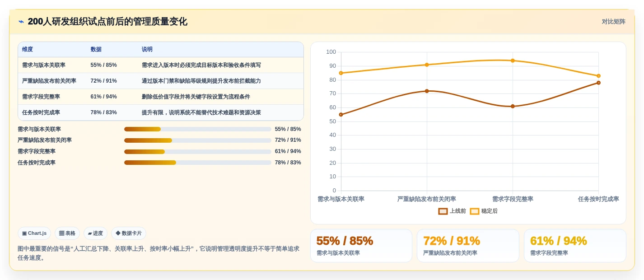
Task: Click description 删除低价值字段并将关键字段设置为流程条件
Action: (x=196, y=97)
